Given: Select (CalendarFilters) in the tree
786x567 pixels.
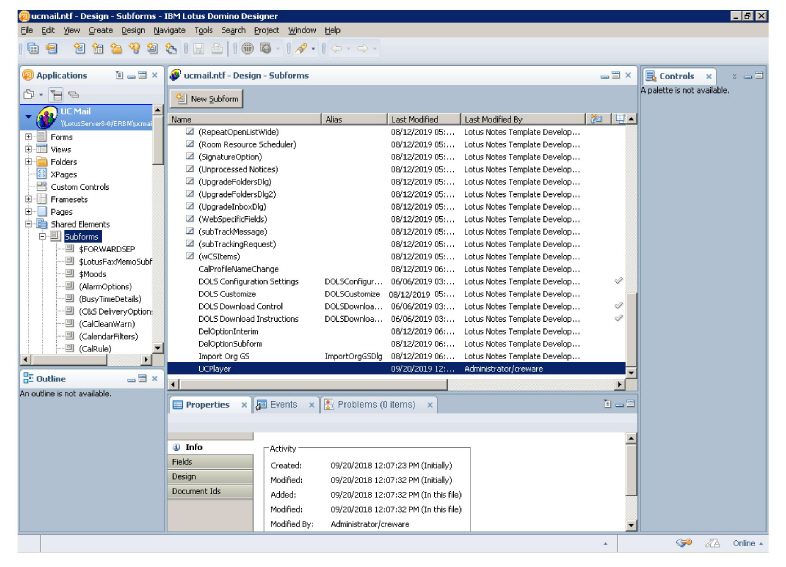Looking at the screenshot, I should [108, 336].
